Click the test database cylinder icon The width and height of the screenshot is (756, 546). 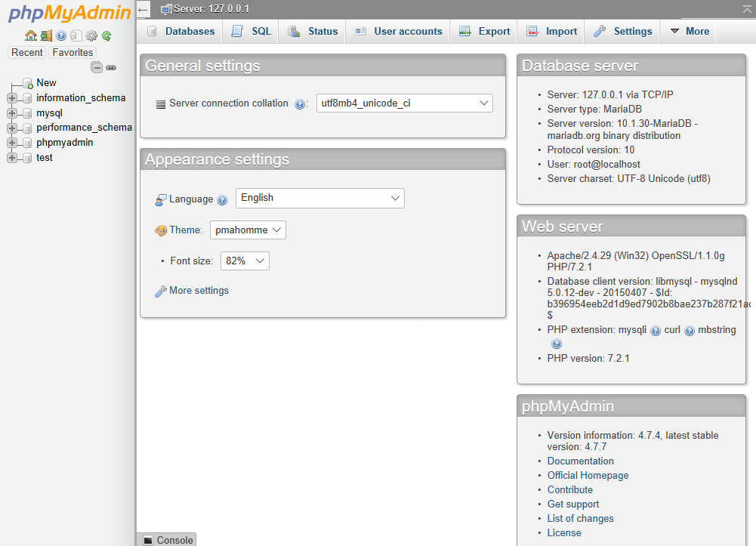(27, 158)
